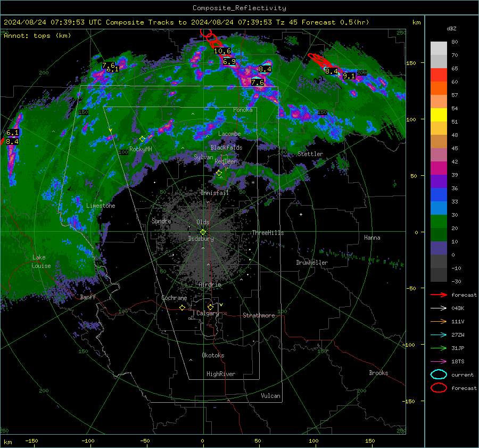
Task: Click the HighRiver town label
Action: (221, 374)
